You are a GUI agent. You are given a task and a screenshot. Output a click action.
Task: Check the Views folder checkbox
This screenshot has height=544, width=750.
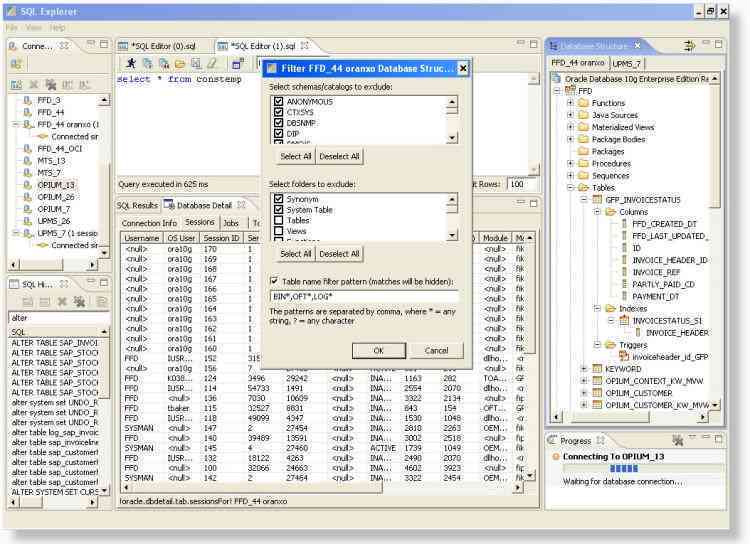pos(278,231)
